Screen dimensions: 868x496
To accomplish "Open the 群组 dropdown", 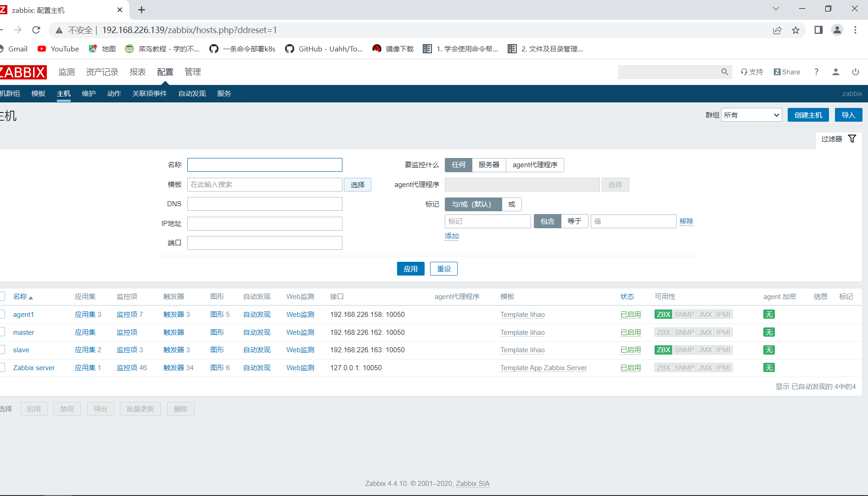I will (751, 115).
